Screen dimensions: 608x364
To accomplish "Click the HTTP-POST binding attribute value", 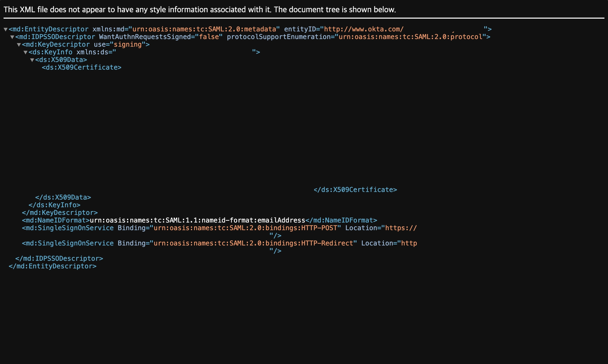I will (245, 228).
